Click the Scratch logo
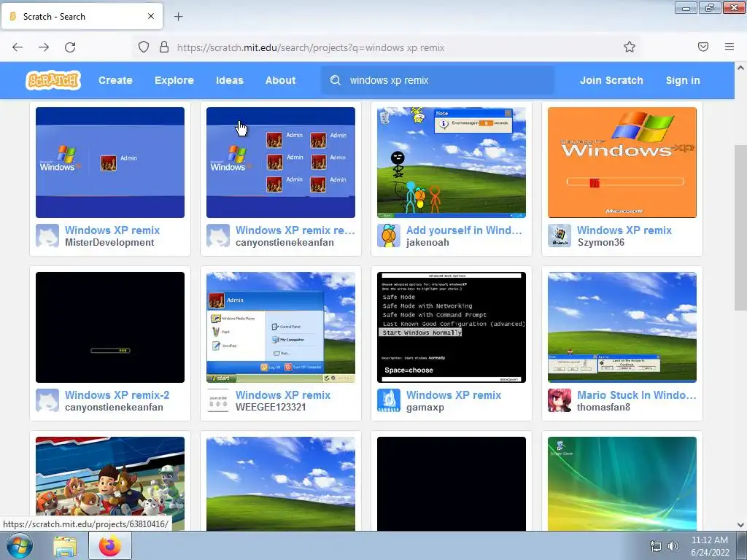The height and width of the screenshot is (560, 747). [53, 80]
